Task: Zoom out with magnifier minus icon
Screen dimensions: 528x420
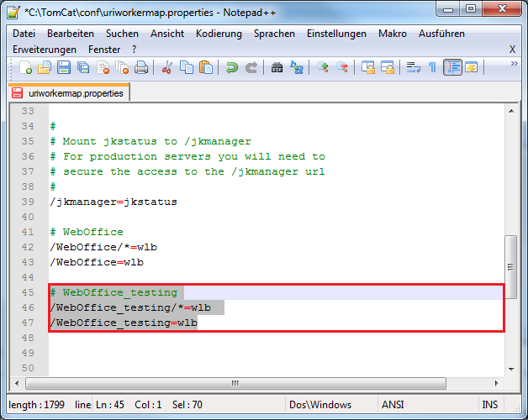Action: pyautogui.click(x=342, y=67)
